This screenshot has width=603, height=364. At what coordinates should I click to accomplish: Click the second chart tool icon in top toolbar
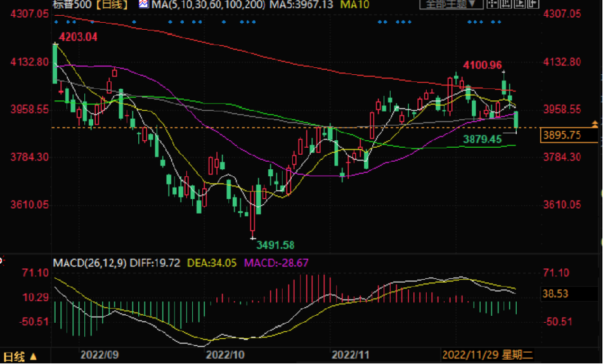pos(506,4)
